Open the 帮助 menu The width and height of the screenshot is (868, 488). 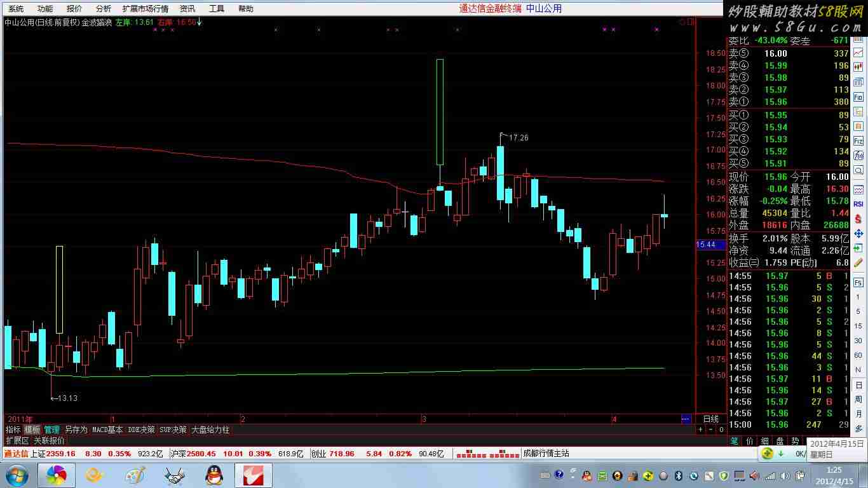click(x=246, y=8)
